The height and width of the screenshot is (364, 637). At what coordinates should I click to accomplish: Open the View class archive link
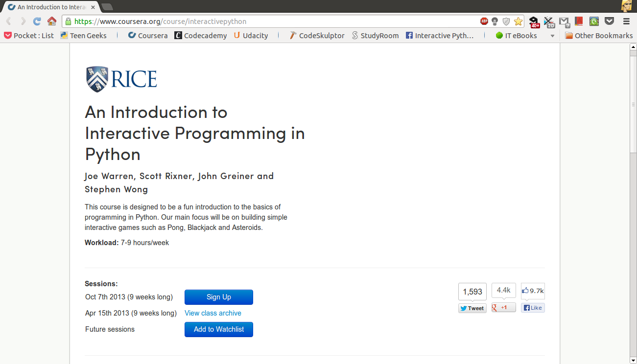point(213,313)
